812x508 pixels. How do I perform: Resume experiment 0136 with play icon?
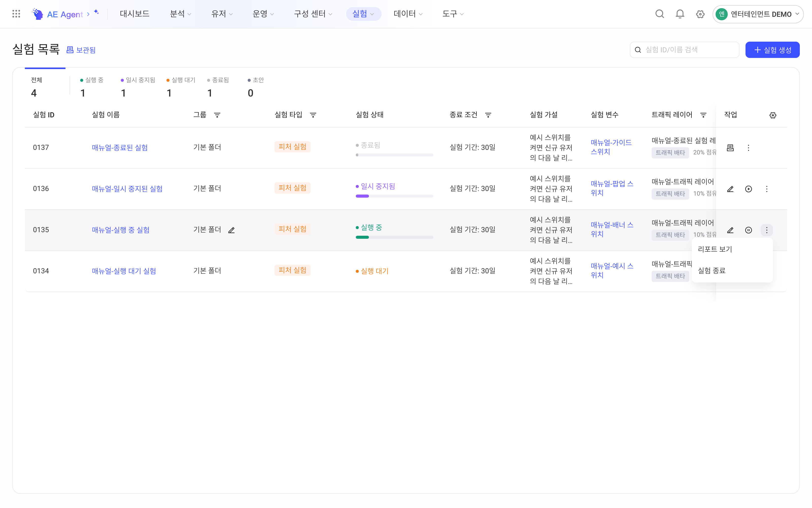(x=748, y=189)
